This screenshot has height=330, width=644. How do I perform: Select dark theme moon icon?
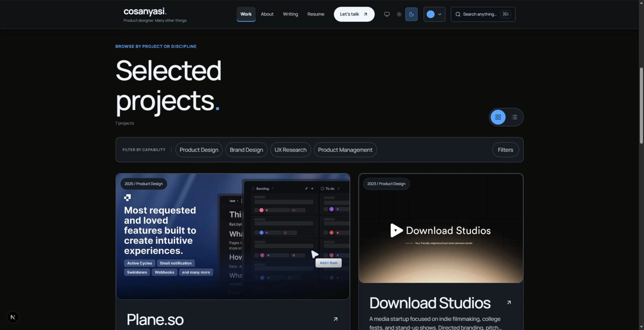pyautogui.click(x=411, y=14)
